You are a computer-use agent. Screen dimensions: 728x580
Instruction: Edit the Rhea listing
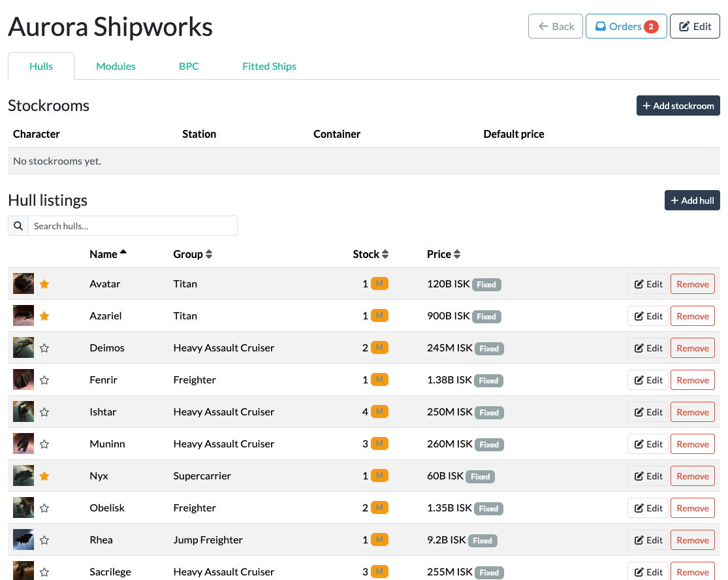pos(648,541)
